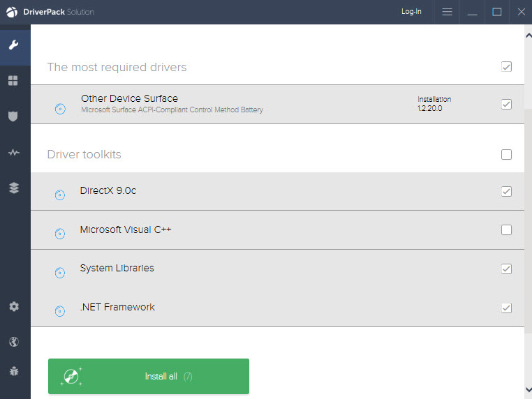
Task: Uncheck the Other Device Surface checkbox
Action: pos(506,104)
